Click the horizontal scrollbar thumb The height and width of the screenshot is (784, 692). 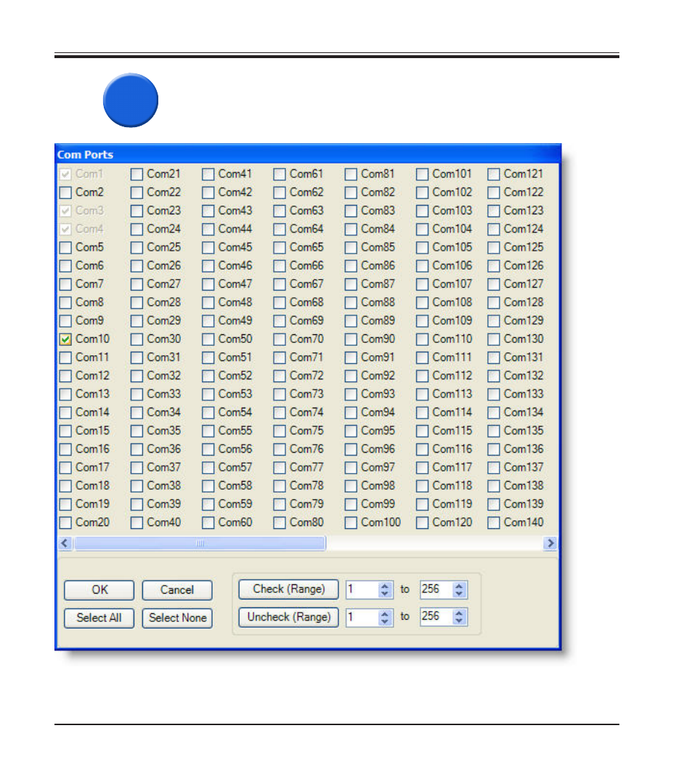pyautogui.click(x=200, y=543)
